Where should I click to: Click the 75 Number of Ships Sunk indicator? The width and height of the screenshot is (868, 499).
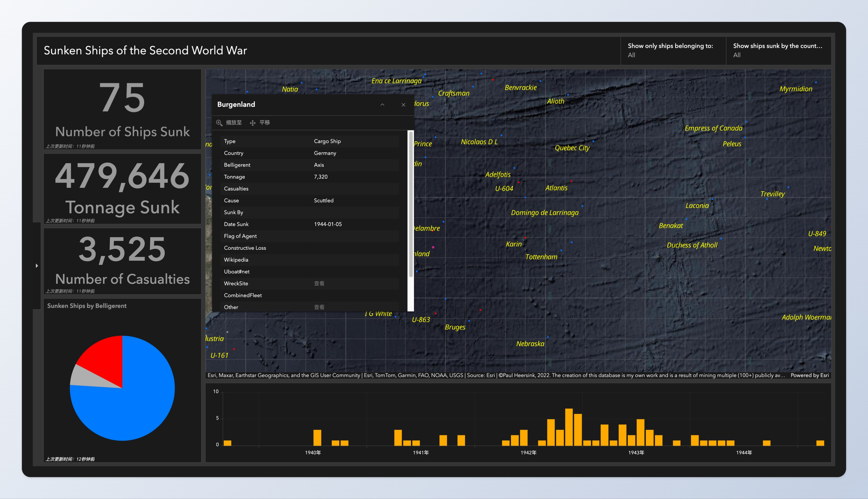[122, 109]
